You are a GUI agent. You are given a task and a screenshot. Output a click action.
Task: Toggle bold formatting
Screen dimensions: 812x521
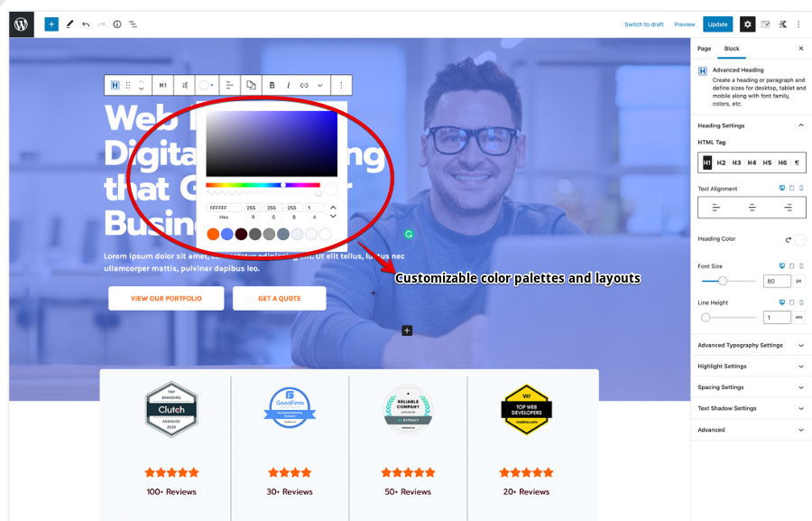point(272,85)
